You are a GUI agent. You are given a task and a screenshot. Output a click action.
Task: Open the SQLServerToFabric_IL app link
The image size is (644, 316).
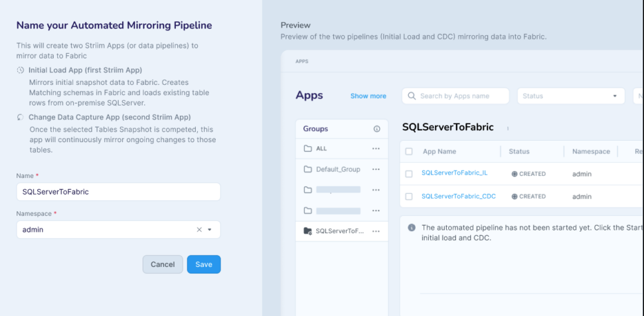(454, 173)
